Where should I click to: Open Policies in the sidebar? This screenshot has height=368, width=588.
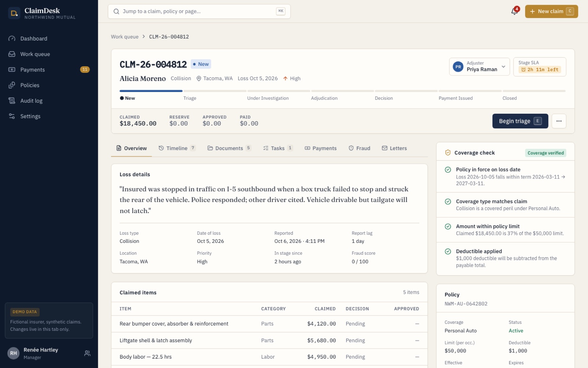point(49,85)
